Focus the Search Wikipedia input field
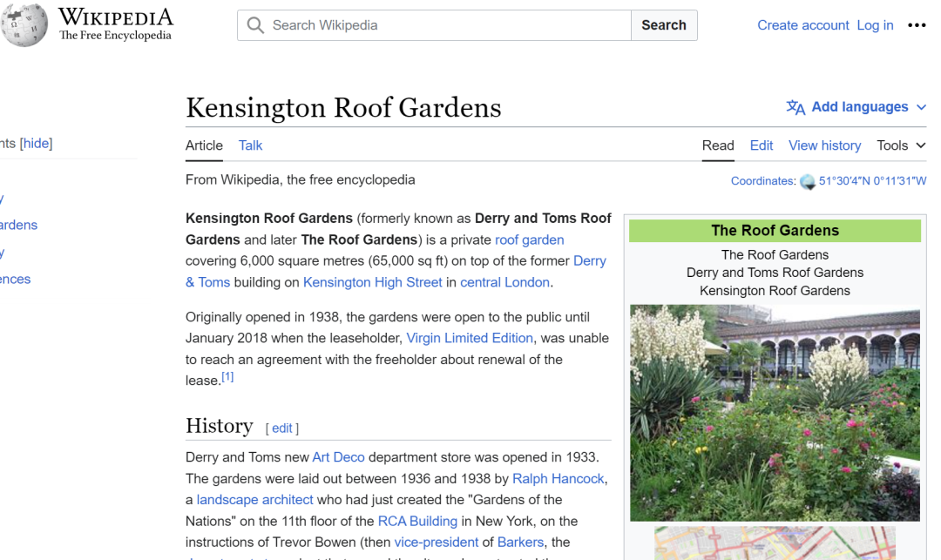941x560 pixels. point(434,25)
